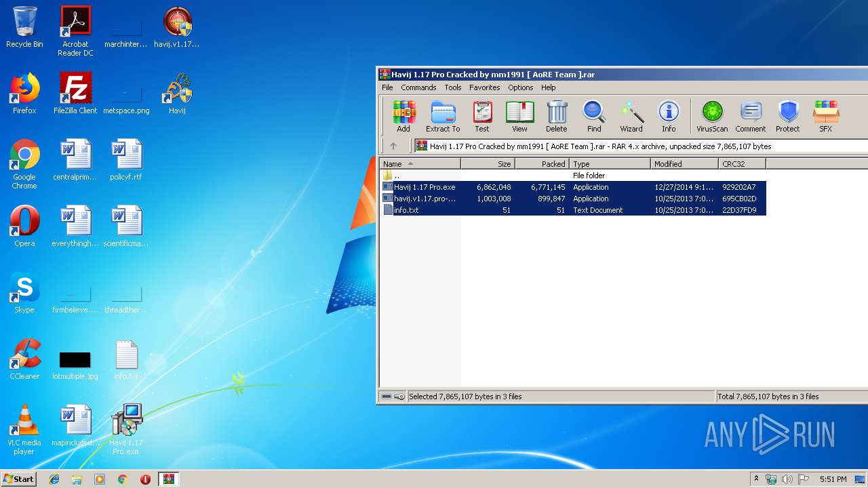This screenshot has height=488, width=868.
Task: Select the Havij desktop shortcut
Action: coord(177,94)
